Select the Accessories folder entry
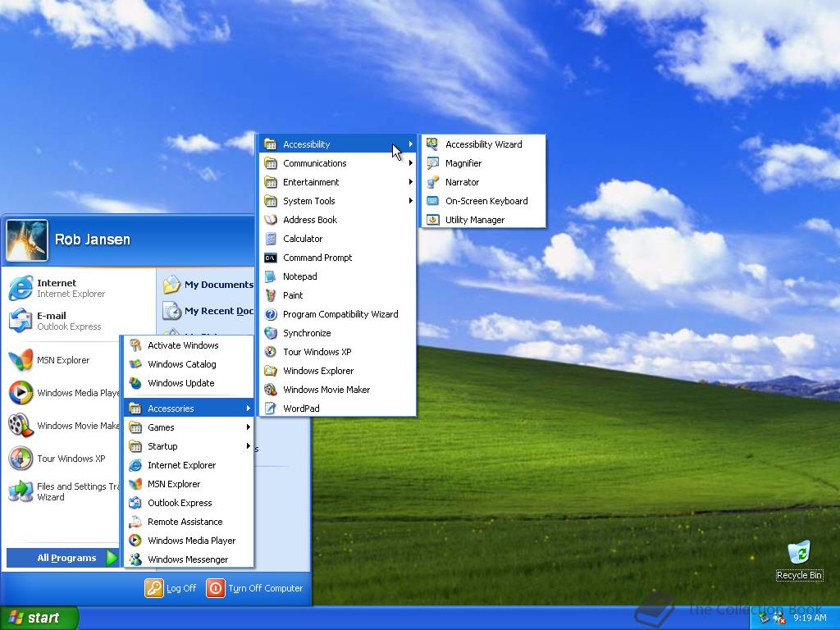This screenshot has width=840, height=630. pos(189,409)
